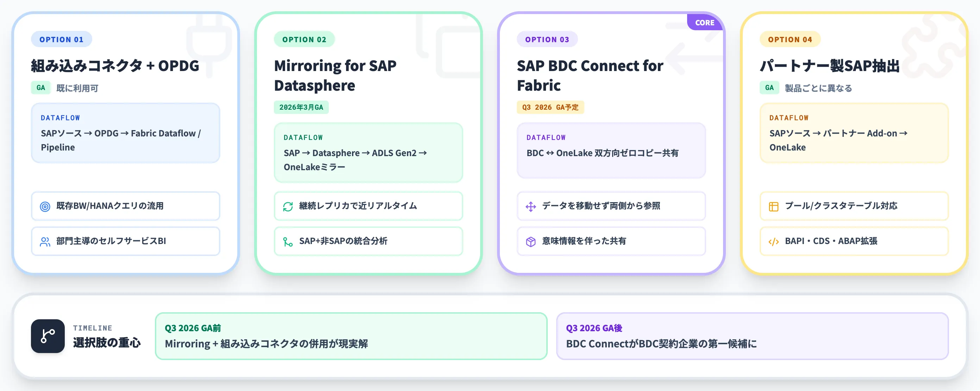Select the データを移動せず両側から参照 item
The height and width of the screenshot is (391, 980).
(x=611, y=206)
